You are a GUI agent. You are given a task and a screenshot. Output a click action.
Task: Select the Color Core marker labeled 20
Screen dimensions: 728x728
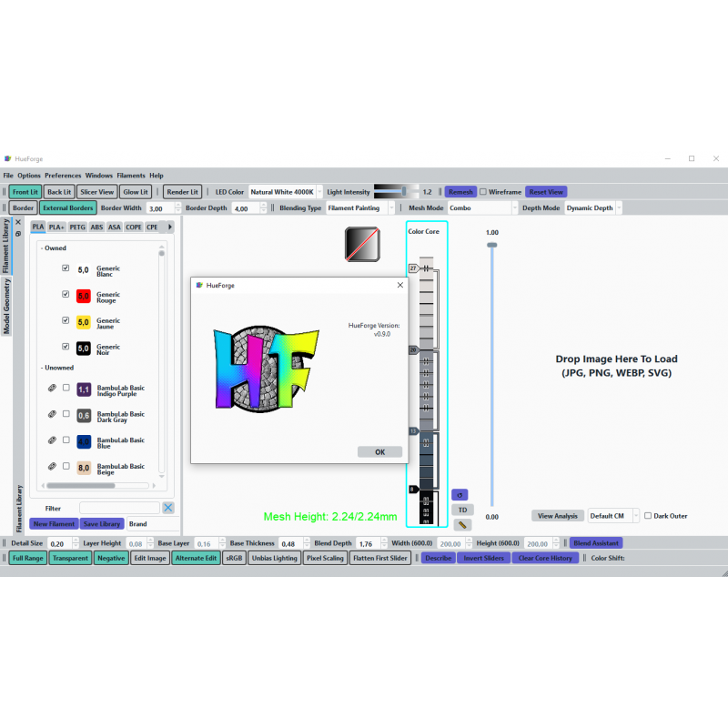[x=414, y=350]
